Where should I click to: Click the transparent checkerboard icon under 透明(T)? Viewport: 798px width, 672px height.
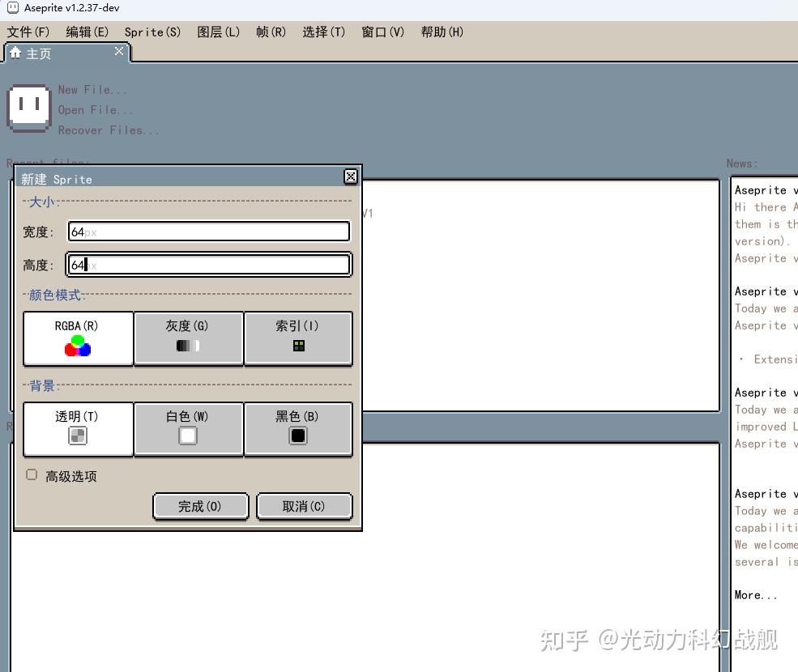78,437
